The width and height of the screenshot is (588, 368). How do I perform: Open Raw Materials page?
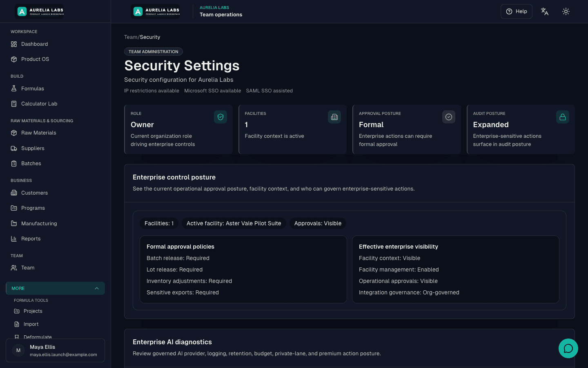point(55,133)
